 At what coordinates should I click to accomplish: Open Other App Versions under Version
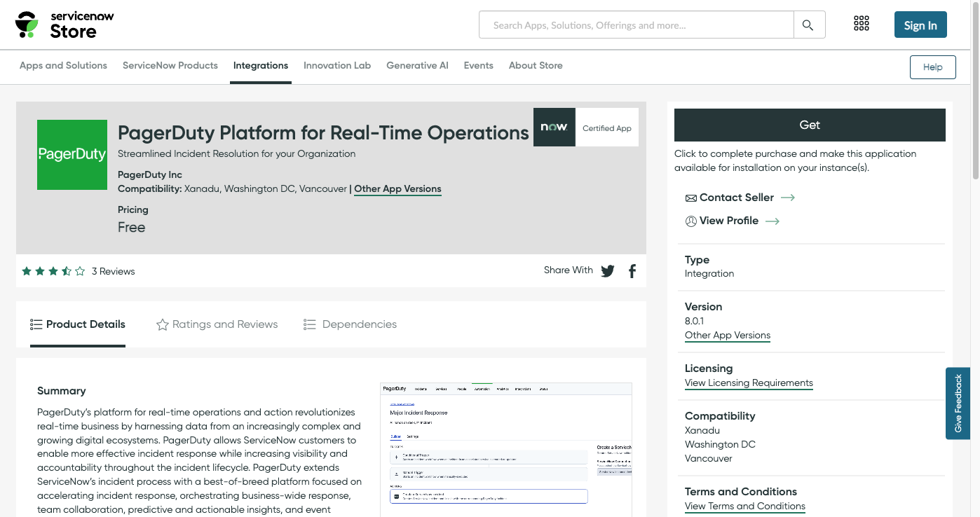click(x=728, y=336)
